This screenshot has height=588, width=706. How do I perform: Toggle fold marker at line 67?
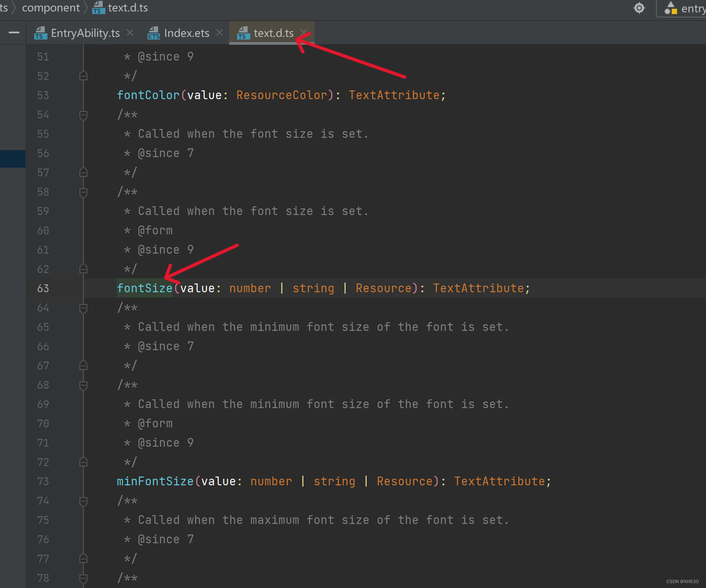[83, 366]
